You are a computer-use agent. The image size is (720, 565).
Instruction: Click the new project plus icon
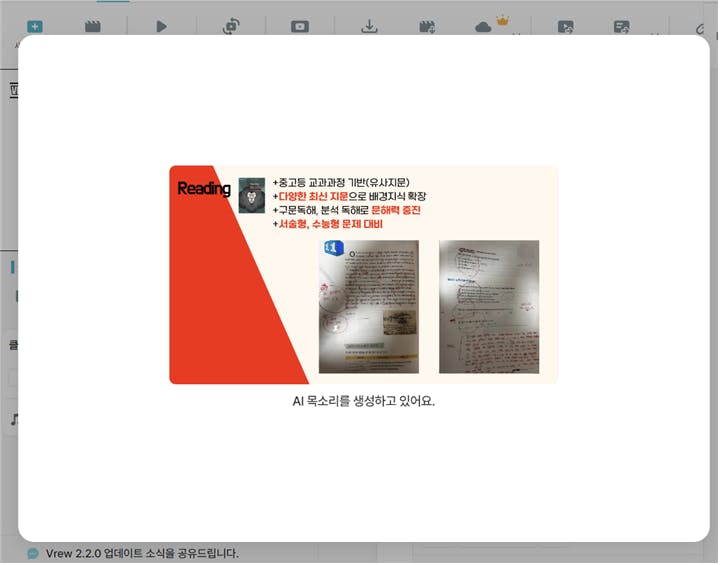click(x=35, y=27)
